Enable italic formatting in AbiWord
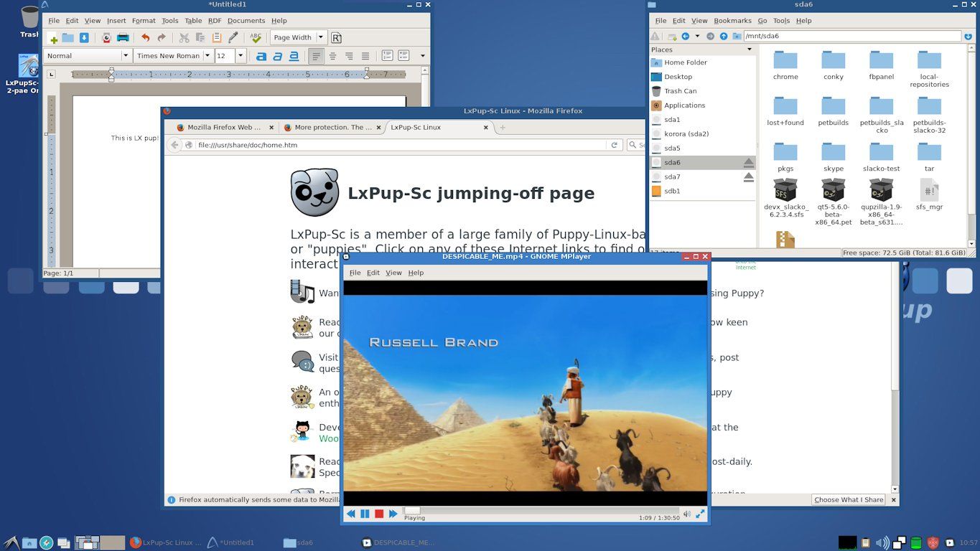980x551 pixels. tap(277, 55)
